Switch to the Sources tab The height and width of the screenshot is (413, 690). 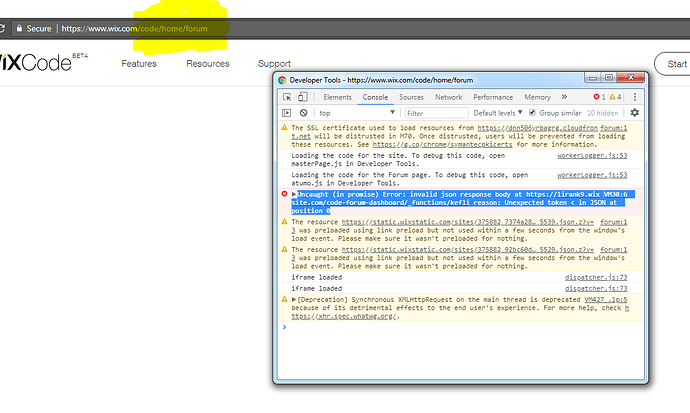point(411,97)
